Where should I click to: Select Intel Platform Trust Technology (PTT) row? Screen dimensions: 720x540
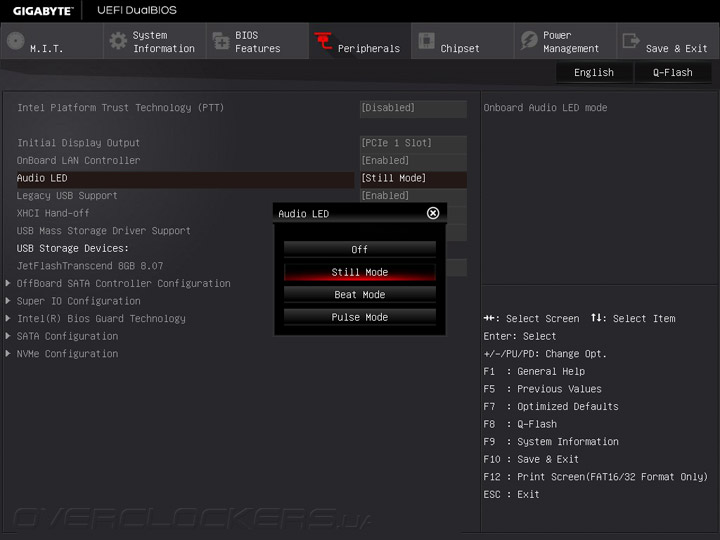(x=121, y=108)
